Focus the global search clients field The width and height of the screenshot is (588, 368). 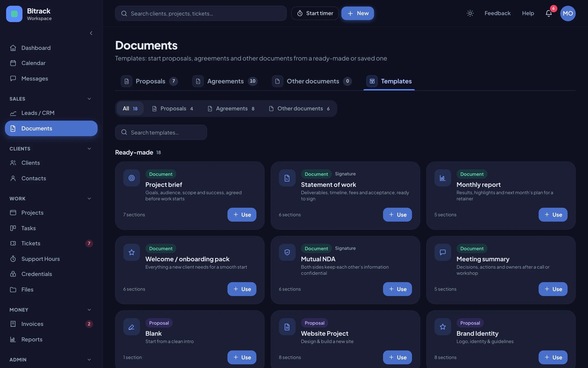point(201,13)
